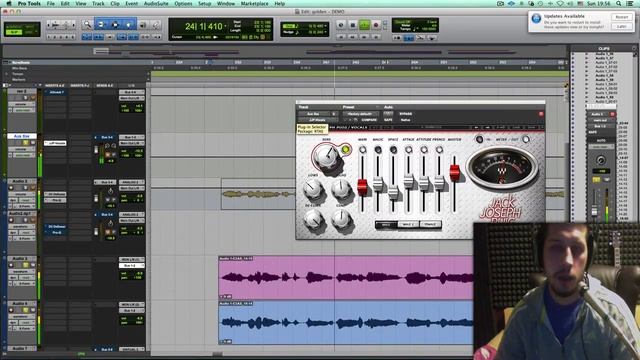Click the JJP Vocals insert on Aux Bus track

click(55, 143)
